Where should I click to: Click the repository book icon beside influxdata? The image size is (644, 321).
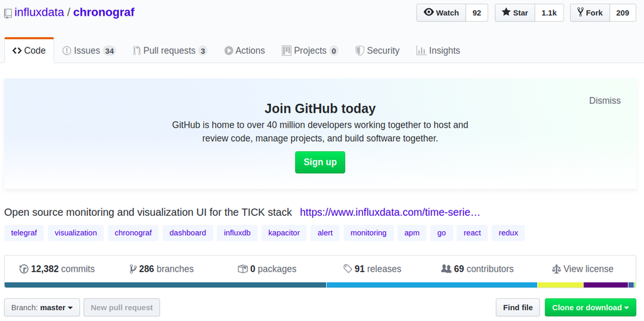8,14
